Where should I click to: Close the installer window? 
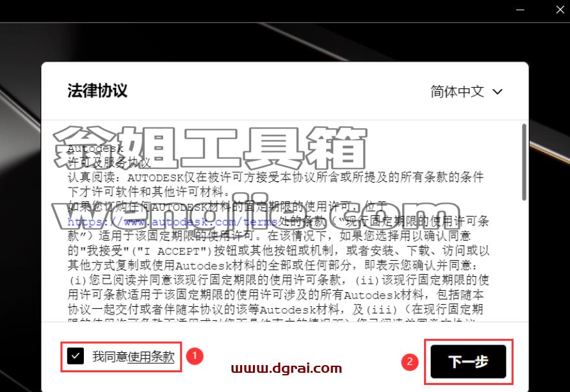click(560, 10)
